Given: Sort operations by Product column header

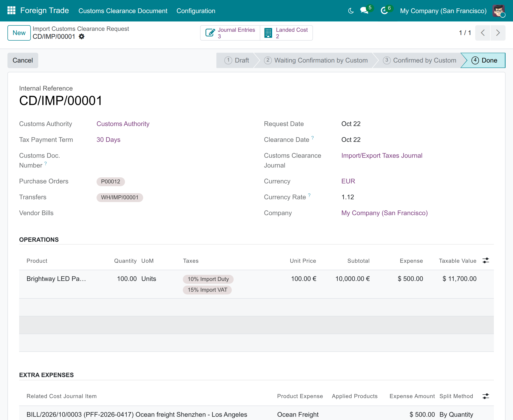Looking at the screenshot, I should [x=37, y=261].
